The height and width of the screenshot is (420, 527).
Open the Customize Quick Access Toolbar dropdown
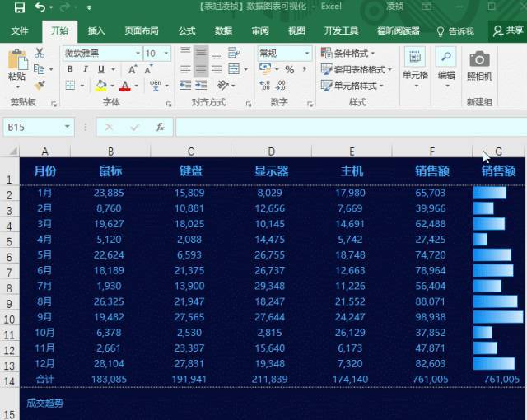tap(89, 7)
